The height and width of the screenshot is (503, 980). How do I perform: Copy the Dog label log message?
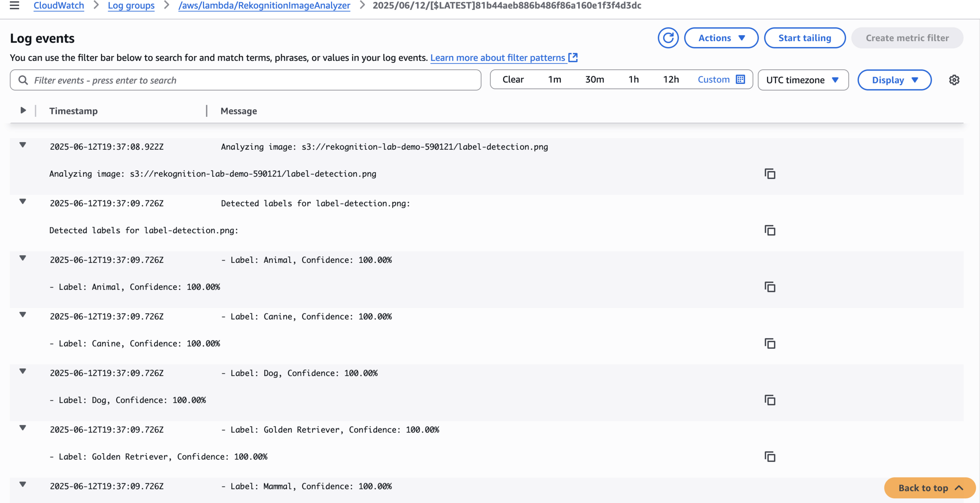tap(770, 400)
